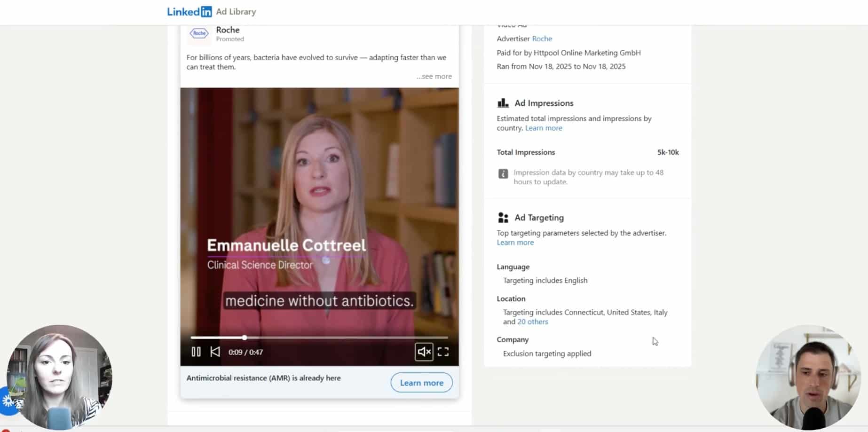Restart video with skip-back icon
This screenshot has width=868, height=432.
click(215, 352)
